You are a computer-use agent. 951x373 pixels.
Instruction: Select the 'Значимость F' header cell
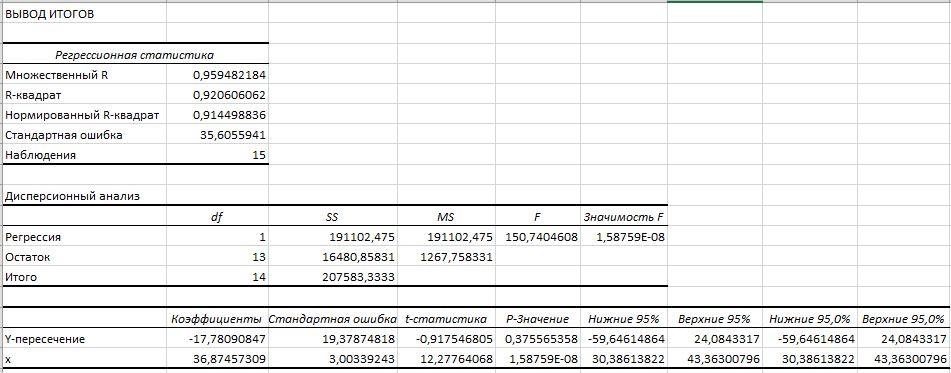point(624,216)
